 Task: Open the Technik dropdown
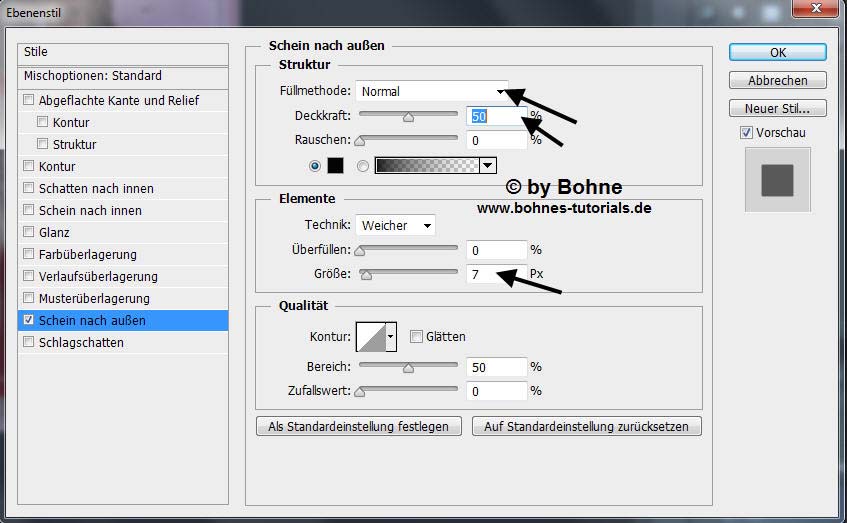[395, 226]
